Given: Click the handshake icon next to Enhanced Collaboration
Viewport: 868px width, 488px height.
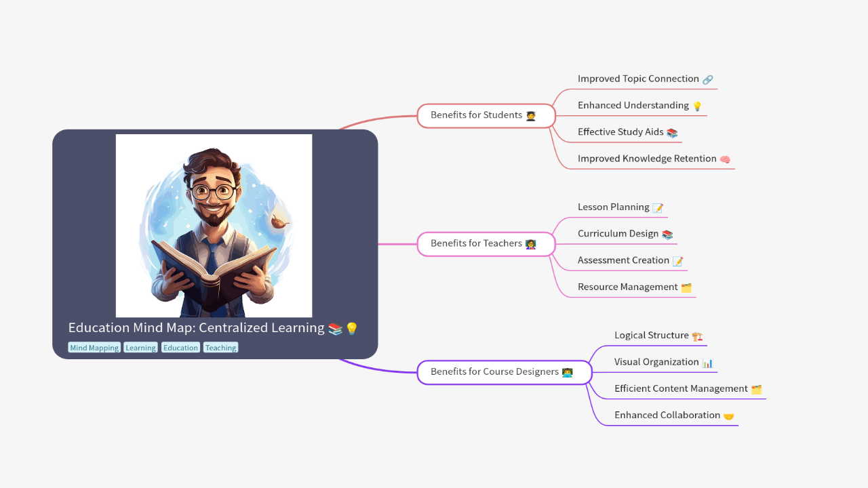Looking at the screenshot, I should (728, 415).
